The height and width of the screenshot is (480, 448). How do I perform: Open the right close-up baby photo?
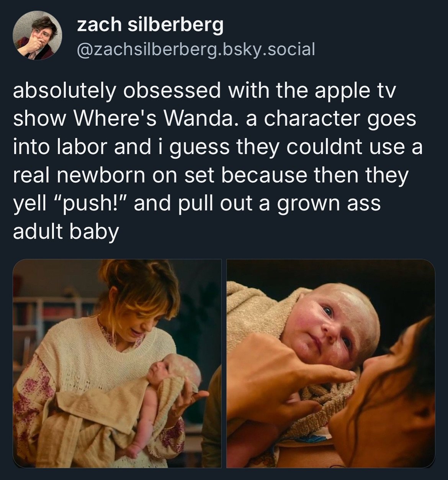tap(331, 364)
